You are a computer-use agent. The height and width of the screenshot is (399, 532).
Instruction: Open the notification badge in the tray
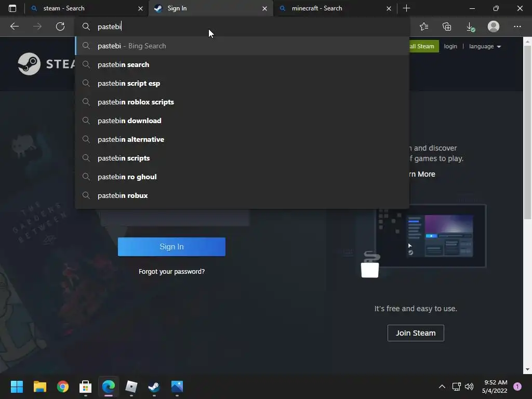click(x=517, y=387)
